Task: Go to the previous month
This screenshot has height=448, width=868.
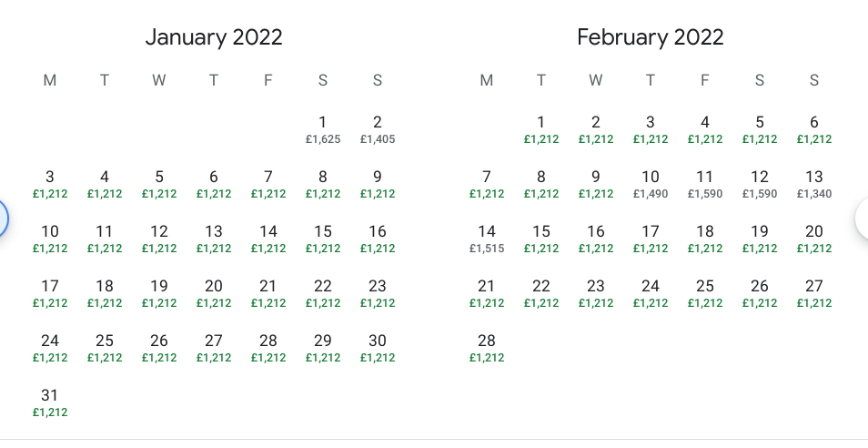Action: click(x=3, y=219)
